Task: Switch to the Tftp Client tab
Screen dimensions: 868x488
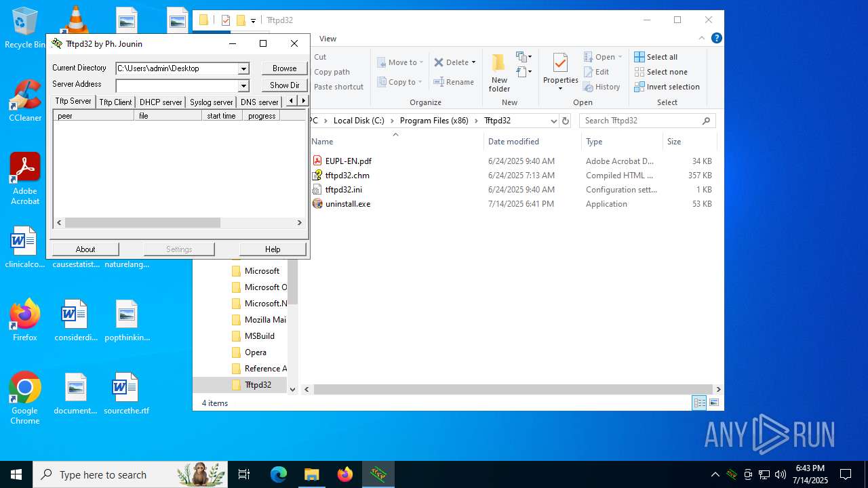Action: pos(115,102)
